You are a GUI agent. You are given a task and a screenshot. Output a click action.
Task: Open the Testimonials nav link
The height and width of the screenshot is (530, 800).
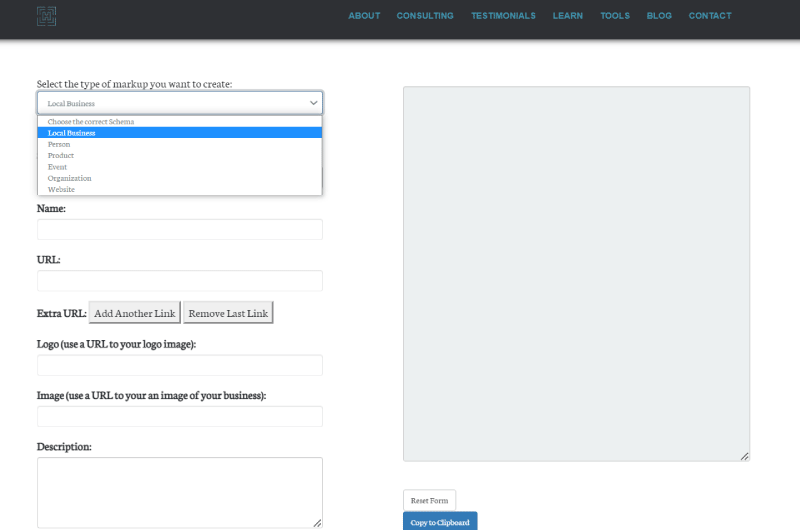click(x=503, y=16)
